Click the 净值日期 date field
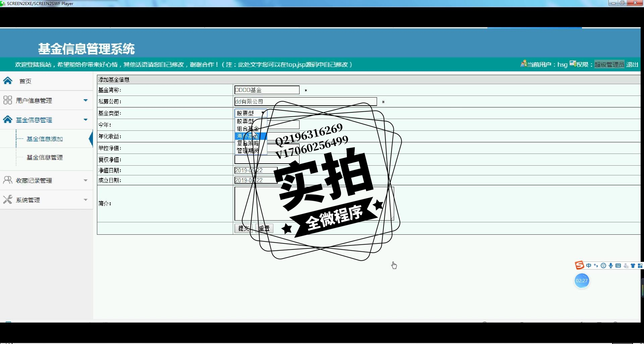The image size is (644, 344). tap(256, 170)
